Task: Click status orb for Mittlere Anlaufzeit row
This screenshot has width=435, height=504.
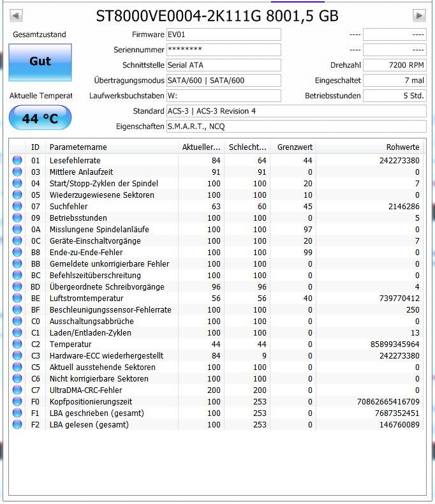Action: click(x=17, y=172)
